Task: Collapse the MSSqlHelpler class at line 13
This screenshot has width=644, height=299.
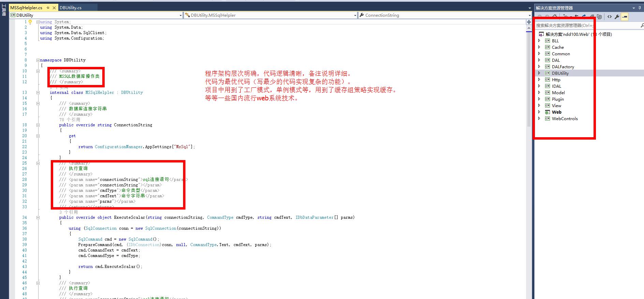Action: tap(38, 92)
